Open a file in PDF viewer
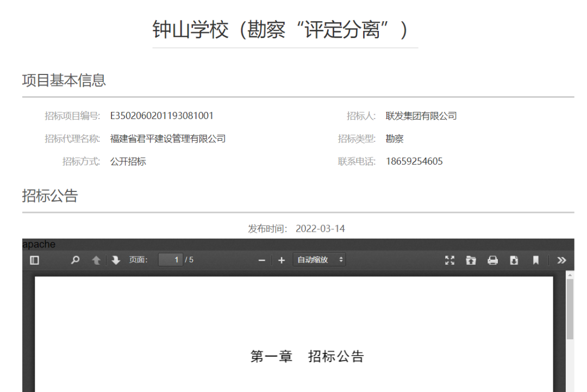The height and width of the screenshot is (392, 587). (471, 260)
